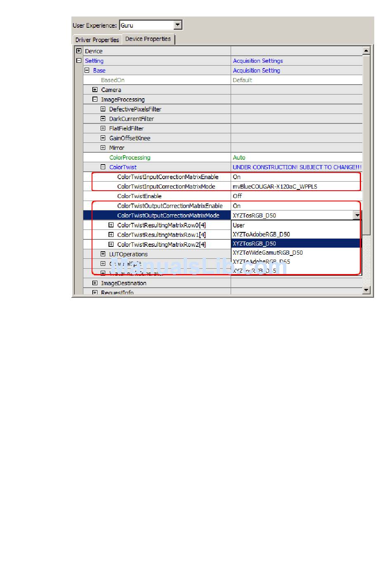Select the ColorTwistOutputCorrectionMatrixMode property label
This screenshot has height=577, width=392.
point(168,215)
